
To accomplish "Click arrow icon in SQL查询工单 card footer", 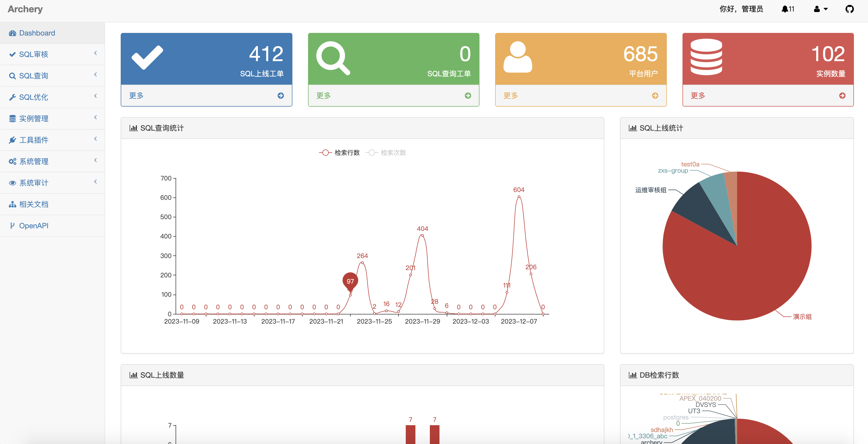I will click(468, 96).
